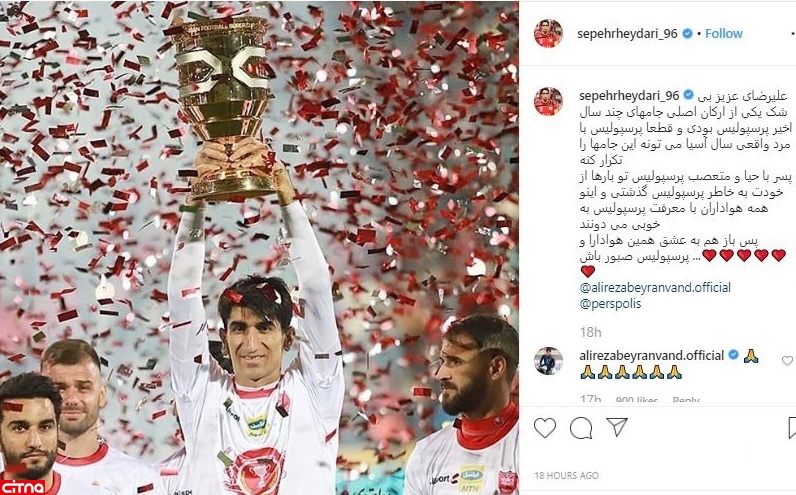Follow the sepehrheydari_96 account
Screen dimensions: 796x495
click(x=723, y=34)
